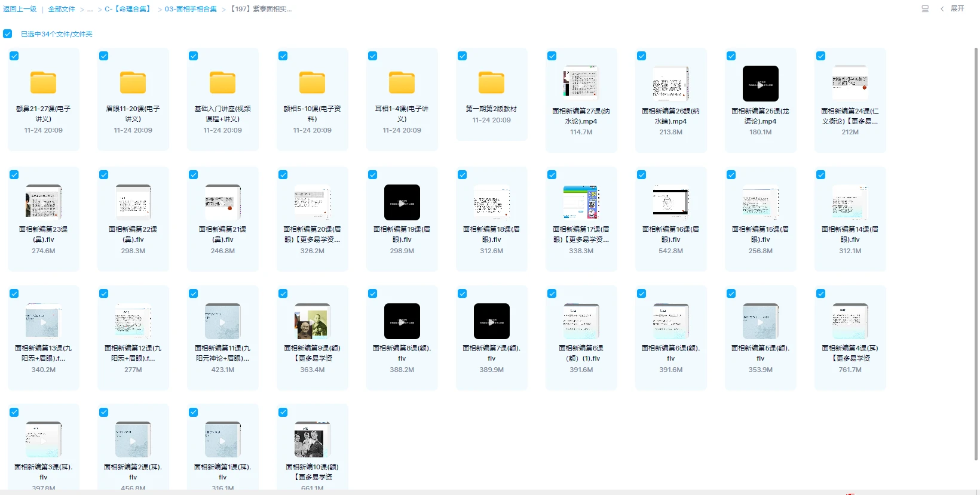
Task: Open the 额相5-10课 folder icon
Action: click(312, 83)
